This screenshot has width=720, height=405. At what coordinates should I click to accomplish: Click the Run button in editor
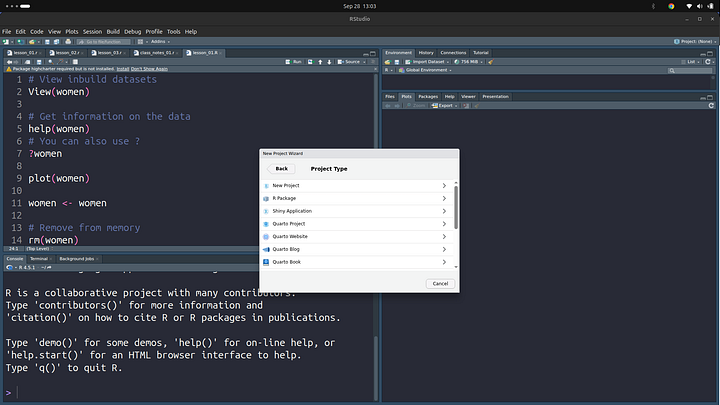293,62
